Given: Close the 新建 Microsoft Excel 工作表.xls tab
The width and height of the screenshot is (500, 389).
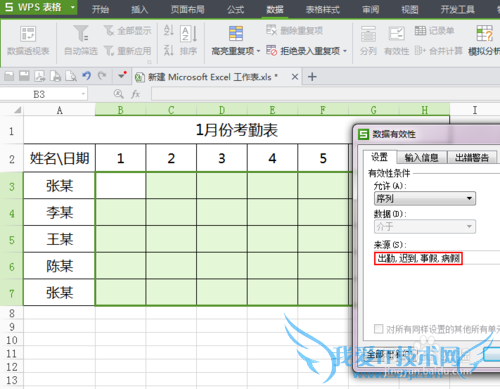Looking at the screenshot, I should [295, 77].
